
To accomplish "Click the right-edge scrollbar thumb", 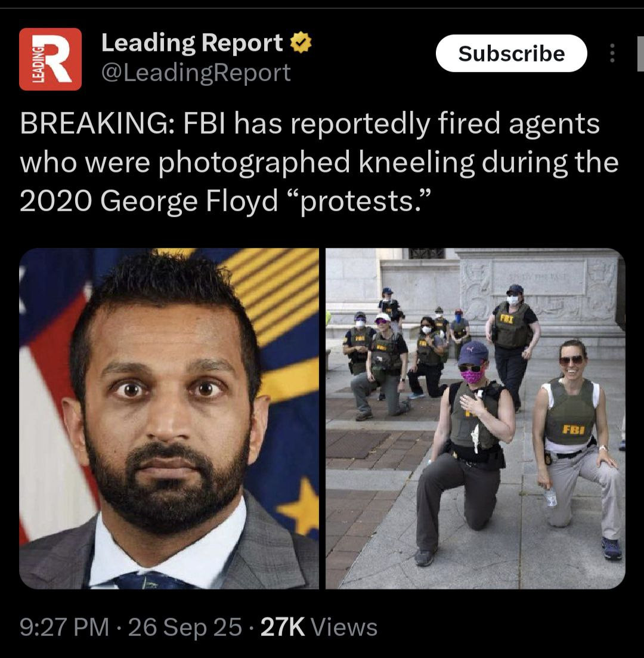I will [x=640, y=54].
